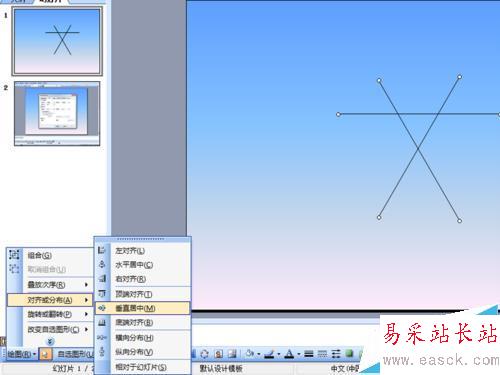Open the line color dropdown arrow
Screen dimensions: 500x375
click(x=279, y=354)
